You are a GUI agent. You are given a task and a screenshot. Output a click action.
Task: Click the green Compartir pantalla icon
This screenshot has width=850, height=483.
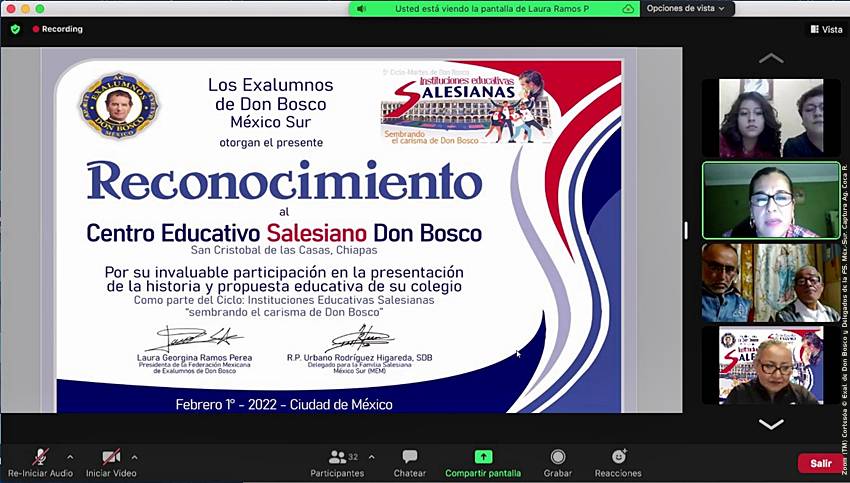click(483, 456)
